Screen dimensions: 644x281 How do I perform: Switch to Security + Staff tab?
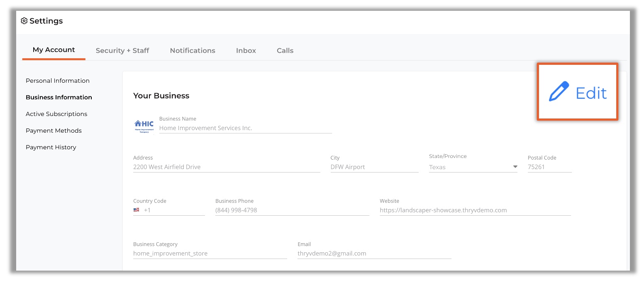[x=122, y=50]
